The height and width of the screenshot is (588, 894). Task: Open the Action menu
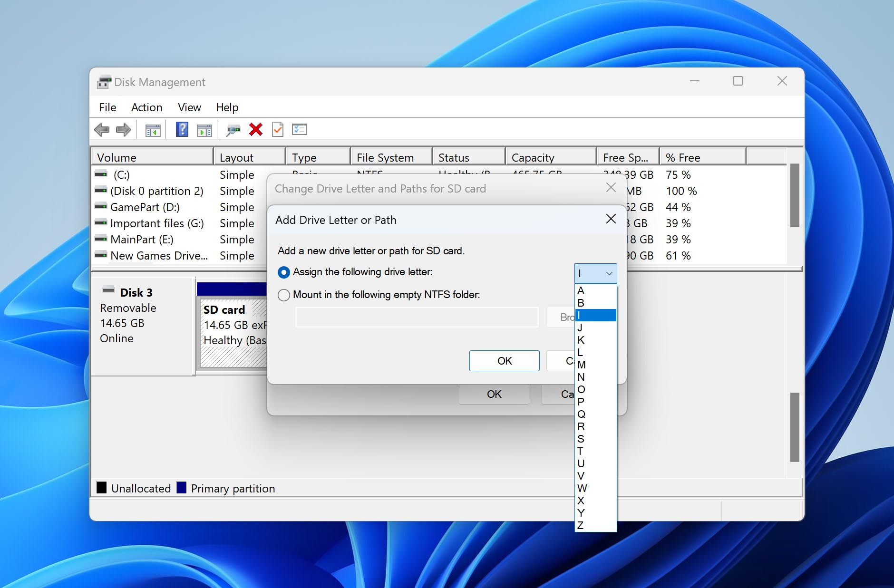coord(146,107)
